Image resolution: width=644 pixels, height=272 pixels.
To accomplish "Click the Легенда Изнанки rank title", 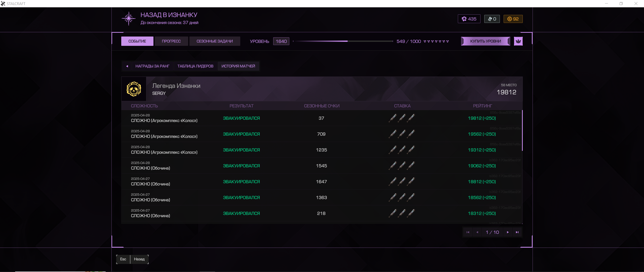I will 176,86.
